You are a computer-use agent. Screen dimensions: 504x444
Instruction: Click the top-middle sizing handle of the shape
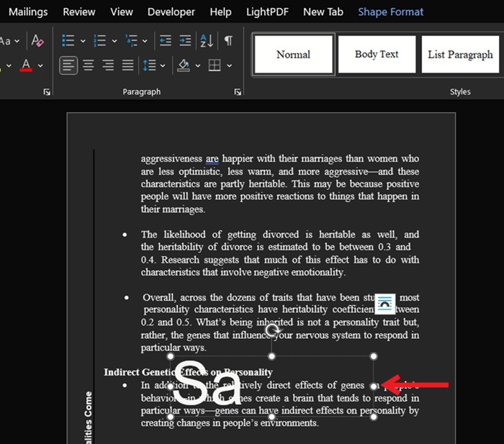click(x=272, y=356)
